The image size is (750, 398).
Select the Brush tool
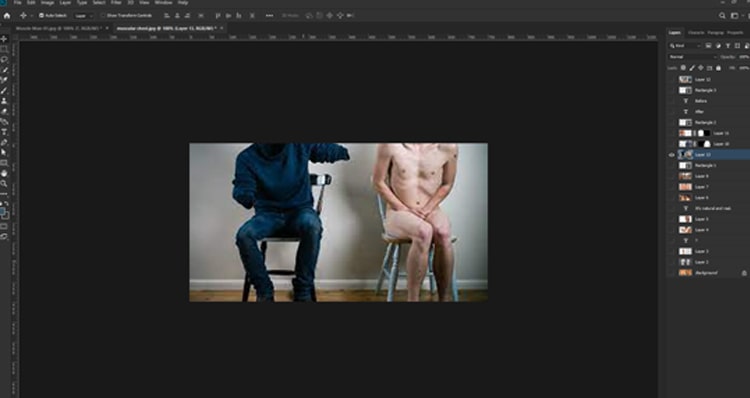pos(4,90)
